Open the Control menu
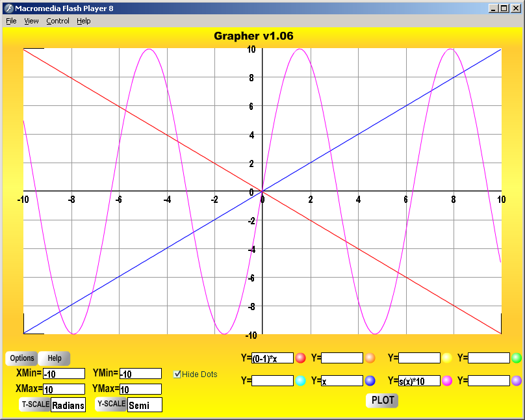Image resolution: width=525 pixels, height=420 pixels. coord(58,21)
